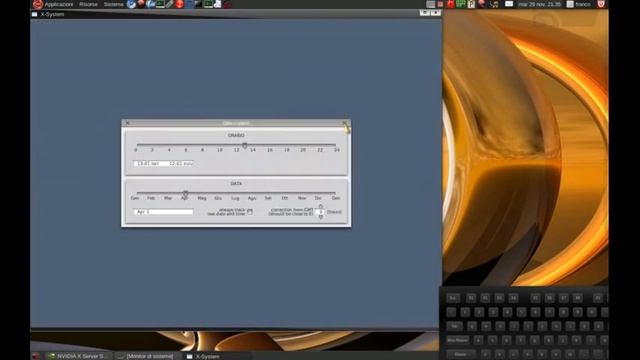The height and width of the screenshot is (360, 640).
Task: Click the date field showing Apr 1
Action: click(163, 212)
